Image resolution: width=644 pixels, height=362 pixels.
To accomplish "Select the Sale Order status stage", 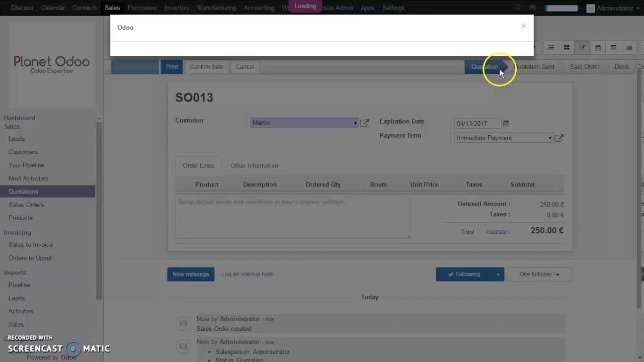I will [x=584, y=67].
